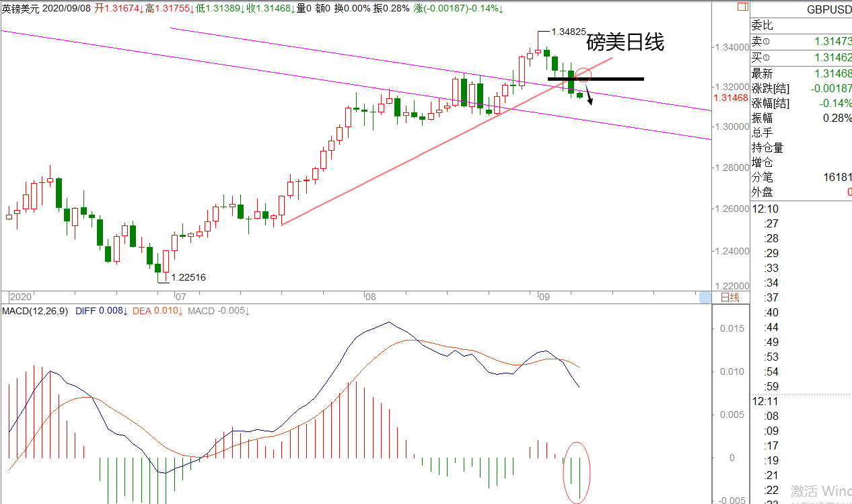Click the :17 tick entry
This screenshot has width=852, height=504.
click(x=771, y=445)
